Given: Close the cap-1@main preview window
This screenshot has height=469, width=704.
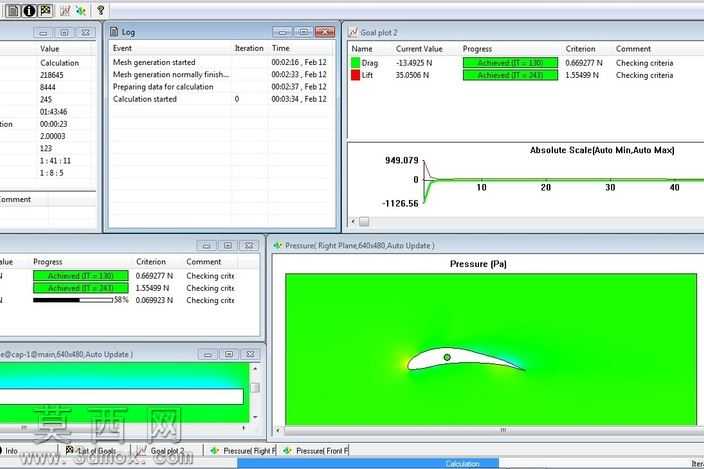Looking at the screenshot, I should coord(251,355).
